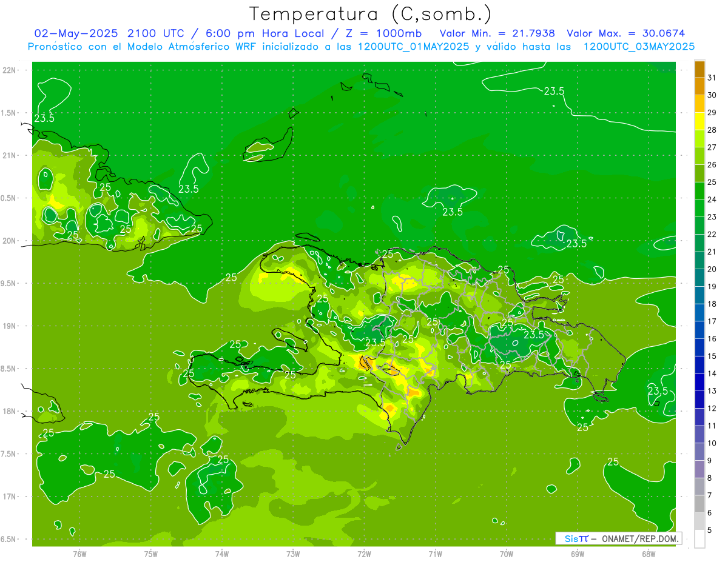Viewport: 728px width, 562px height.
Task: Click the "21N" latitude axis label
Action: click(x=9, y=156)
